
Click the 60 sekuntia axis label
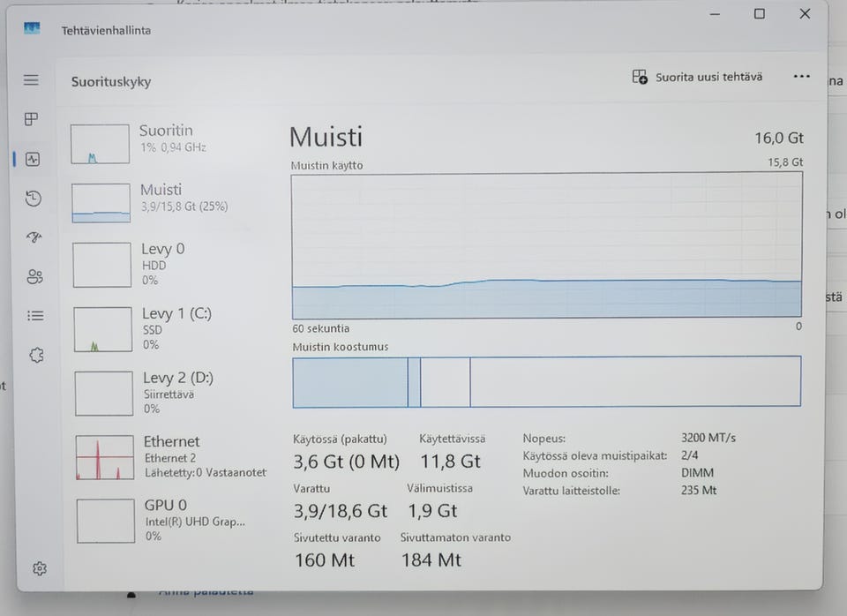[x=321, y=328]
